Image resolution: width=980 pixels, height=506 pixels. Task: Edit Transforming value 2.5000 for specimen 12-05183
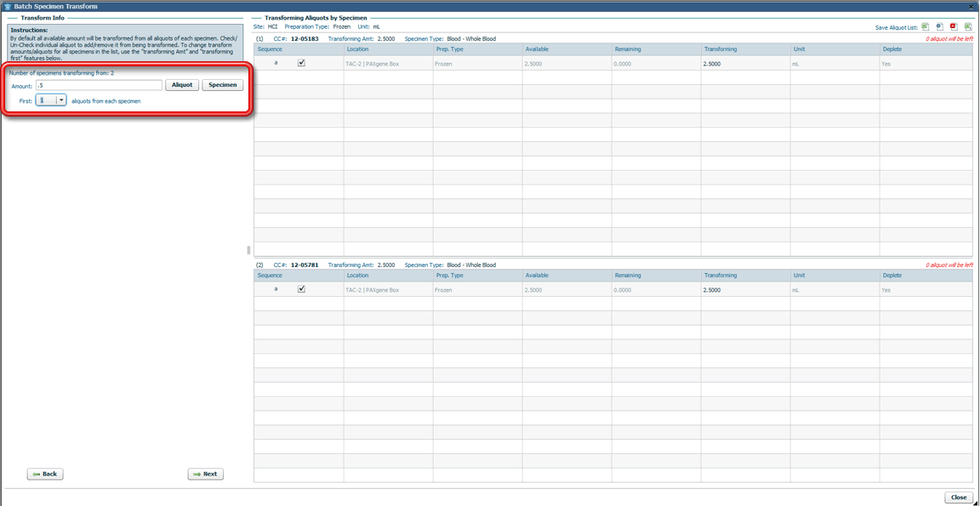[745, 64]
